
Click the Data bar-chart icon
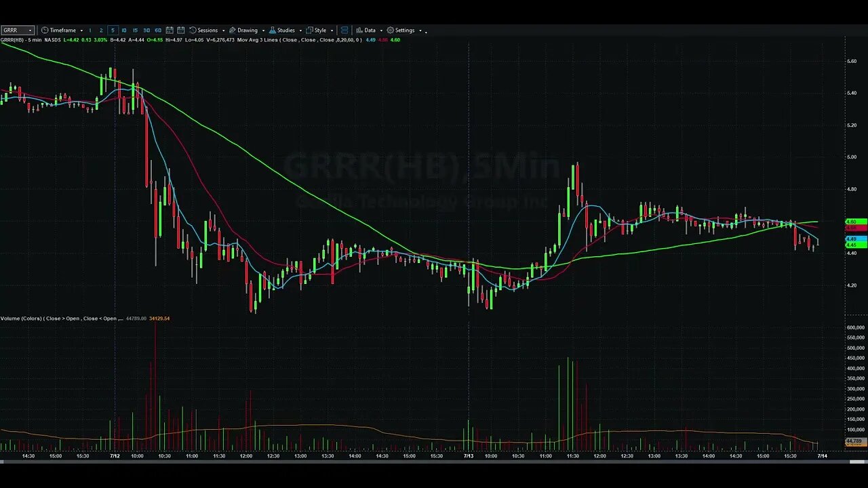pyautogui.click(x=359, y=30)
